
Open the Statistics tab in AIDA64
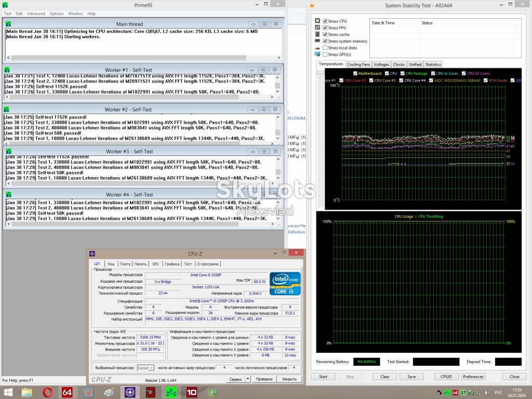pos(433,64)
